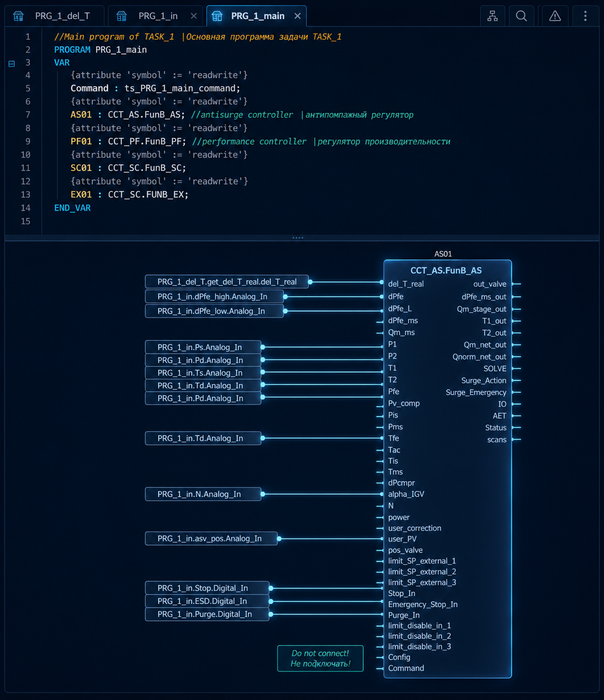Click the PRG_1_in tab program icon
This screenshot has height=700, width=604.
[x=121, y=16]
